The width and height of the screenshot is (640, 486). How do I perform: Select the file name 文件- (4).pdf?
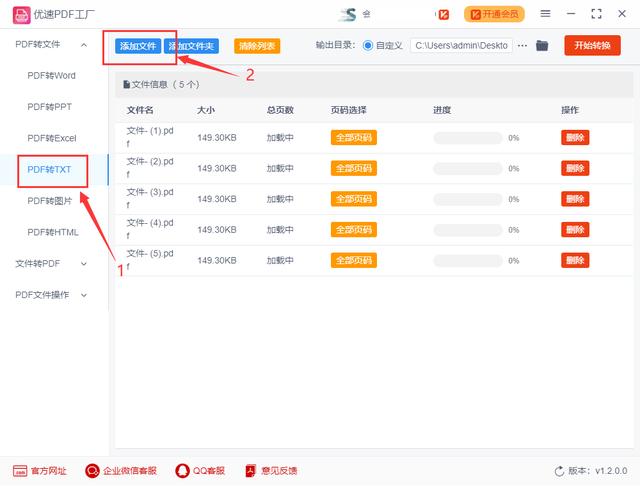coord(150,229)
